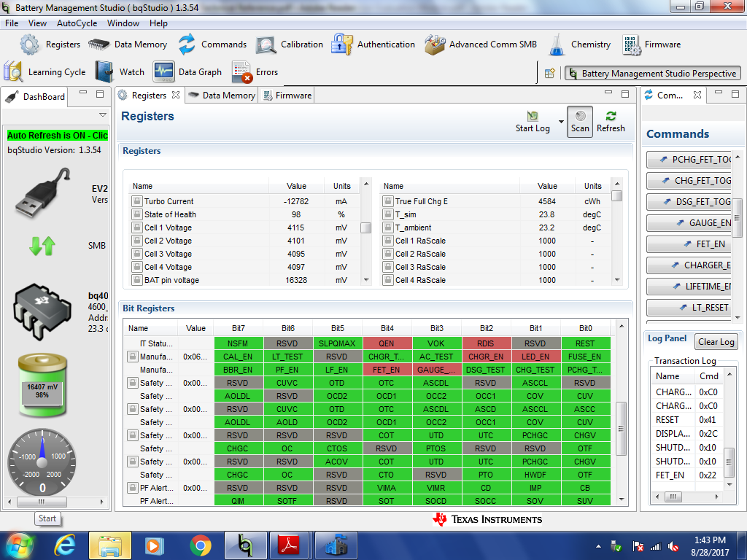The image size is (747, 560).
Task: Toggle lock icon for Turbo Current row
Action: [136, 201]
